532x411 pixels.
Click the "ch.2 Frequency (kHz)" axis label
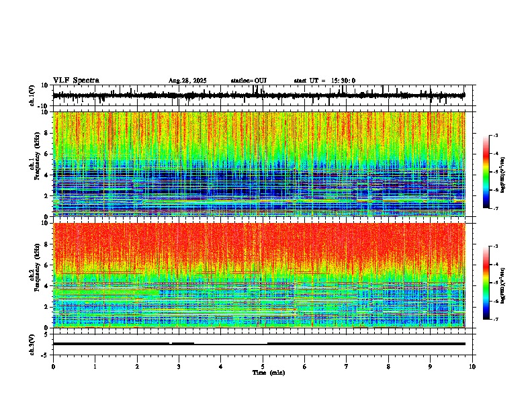point(34,267)
